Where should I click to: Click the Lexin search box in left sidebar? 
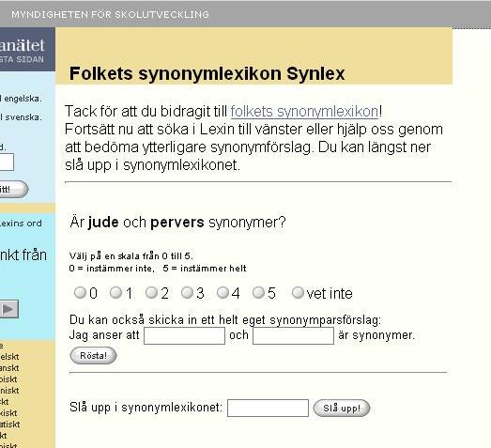pos(7,162)
